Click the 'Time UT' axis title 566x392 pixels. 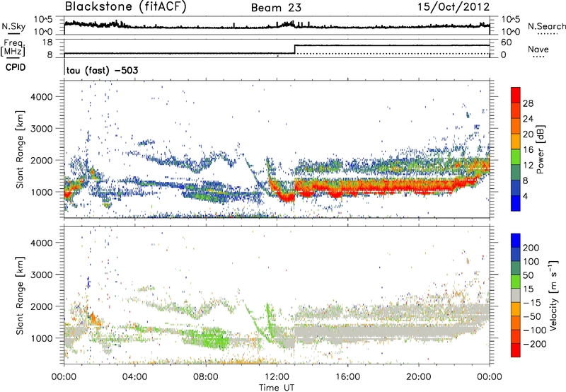pyautogui.click(x=277, y=388)
